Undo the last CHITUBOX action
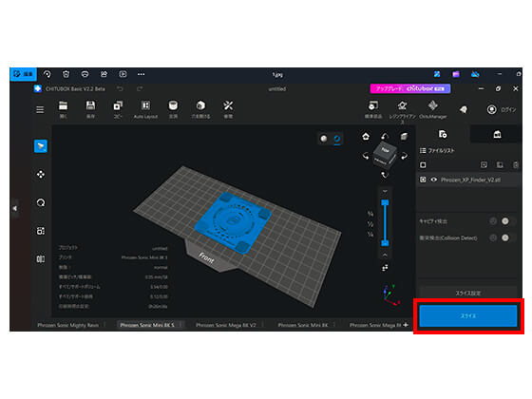Viewport: 532px width, 399px height. [120, 89]
